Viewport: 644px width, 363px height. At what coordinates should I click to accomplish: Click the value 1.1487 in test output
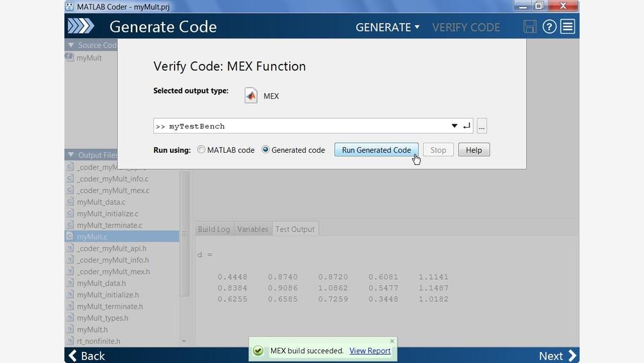click(x=433, y=288)
